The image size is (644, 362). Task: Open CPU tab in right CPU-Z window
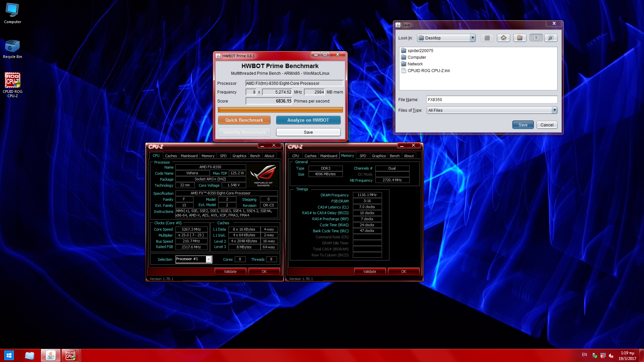[296, 156]
